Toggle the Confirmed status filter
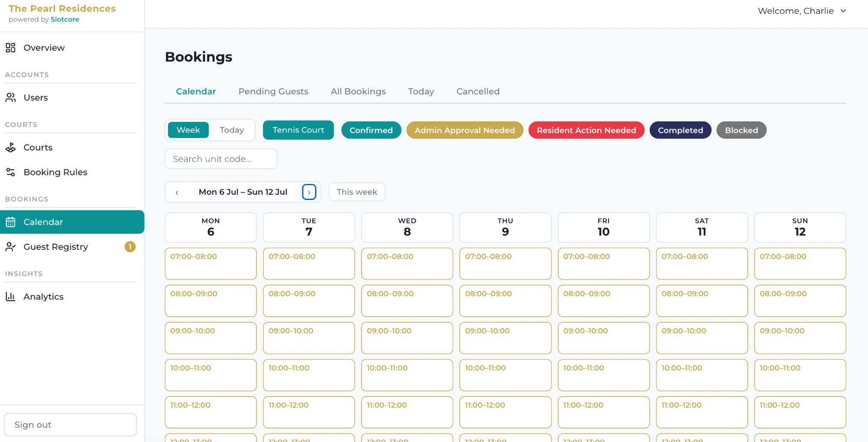The width and height of the screenshot is (868, 442). click(x=371, y=130)
